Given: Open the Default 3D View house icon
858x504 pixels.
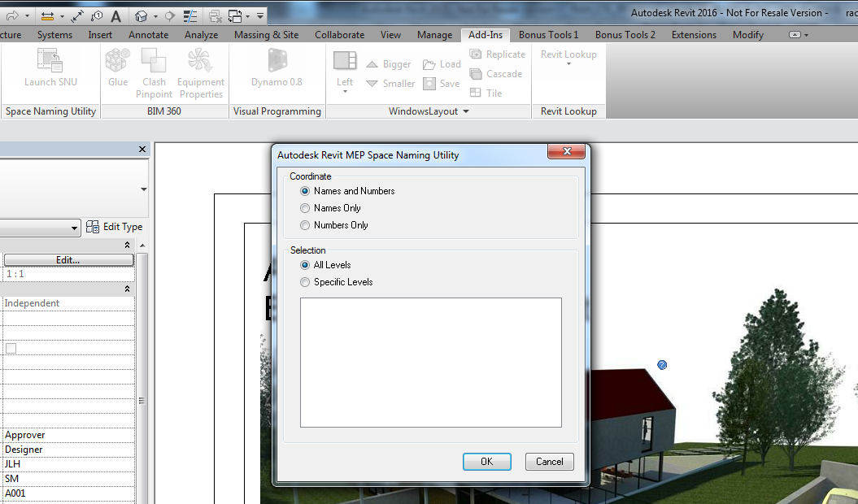Looking at the screenshot, I should pyautogui.click(x=142, y=16).
